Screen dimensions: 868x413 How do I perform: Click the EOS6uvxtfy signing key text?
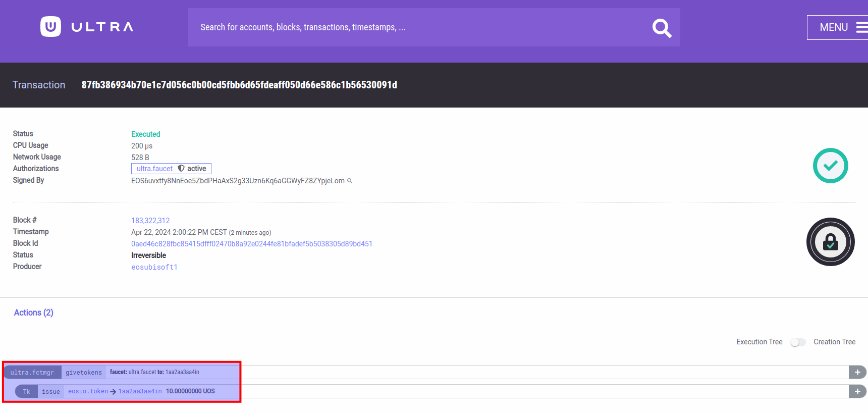pyautogui.click(x=238, y=181)
